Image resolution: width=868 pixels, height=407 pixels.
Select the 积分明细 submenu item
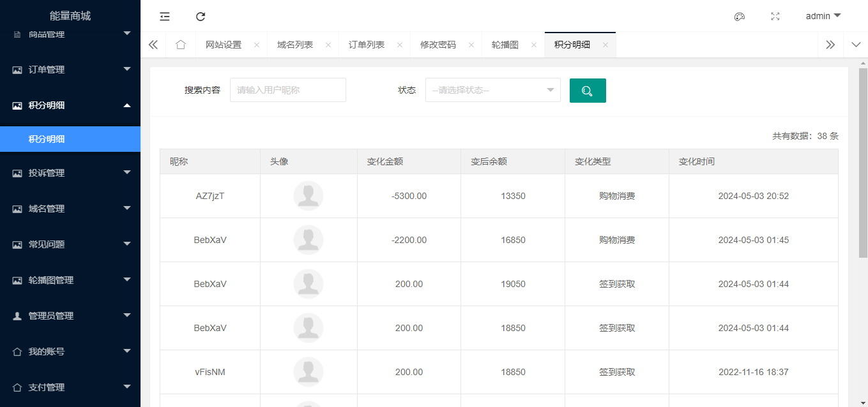70,139
